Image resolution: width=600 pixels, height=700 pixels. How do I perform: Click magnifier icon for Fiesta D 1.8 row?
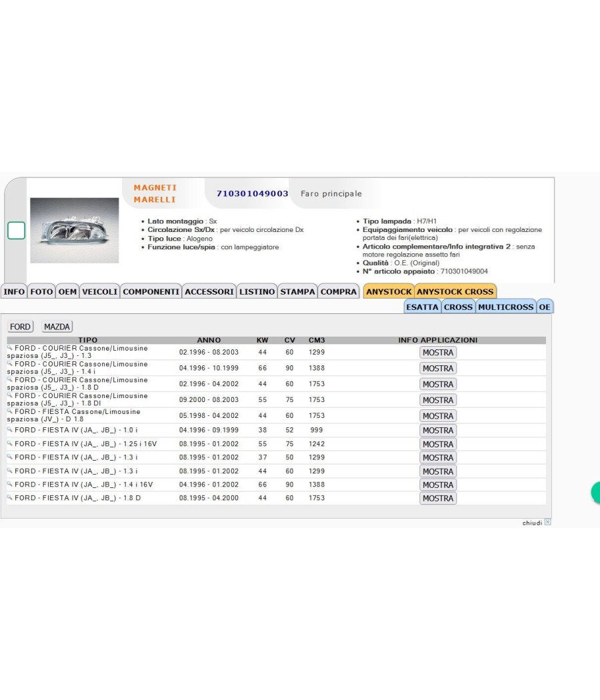pyautogui.click(x=10, y=410)
